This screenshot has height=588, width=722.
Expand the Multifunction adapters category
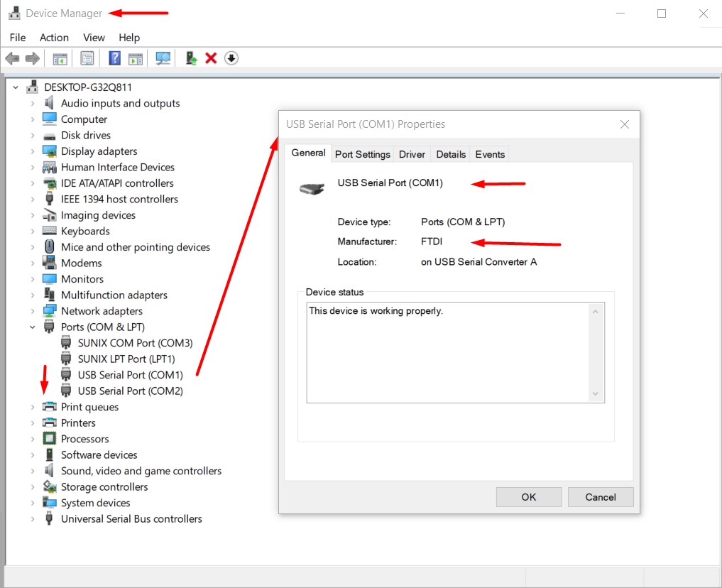(32, 295)
